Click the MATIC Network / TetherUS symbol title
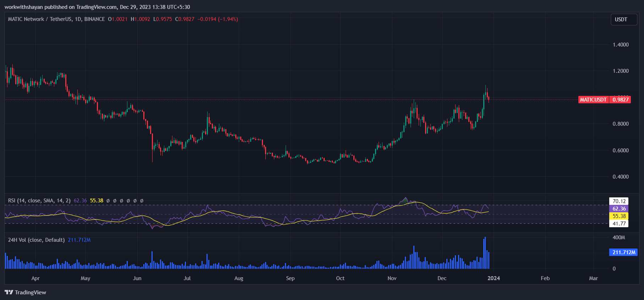 [56, 19]
